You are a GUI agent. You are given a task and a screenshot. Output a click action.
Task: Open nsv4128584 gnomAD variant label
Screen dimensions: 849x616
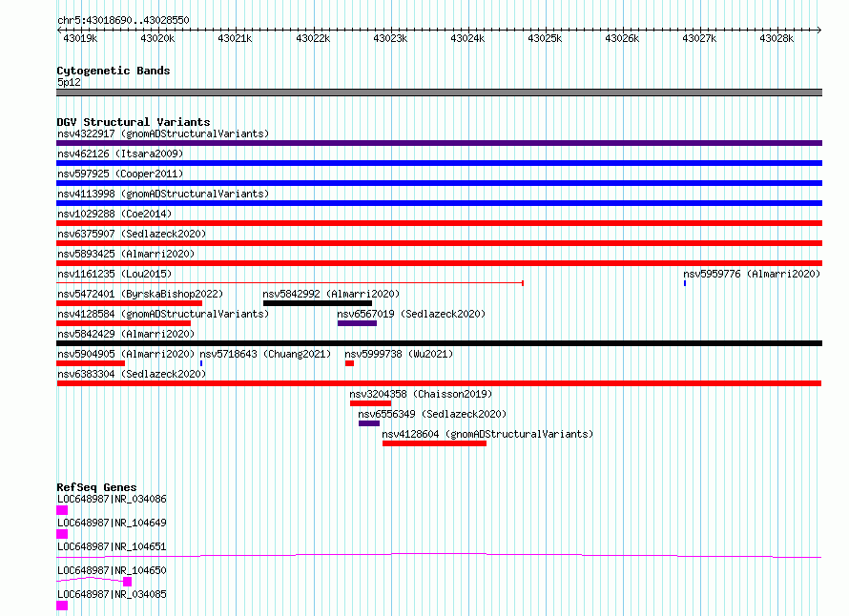pyautogui.click(x=163, y=314)
